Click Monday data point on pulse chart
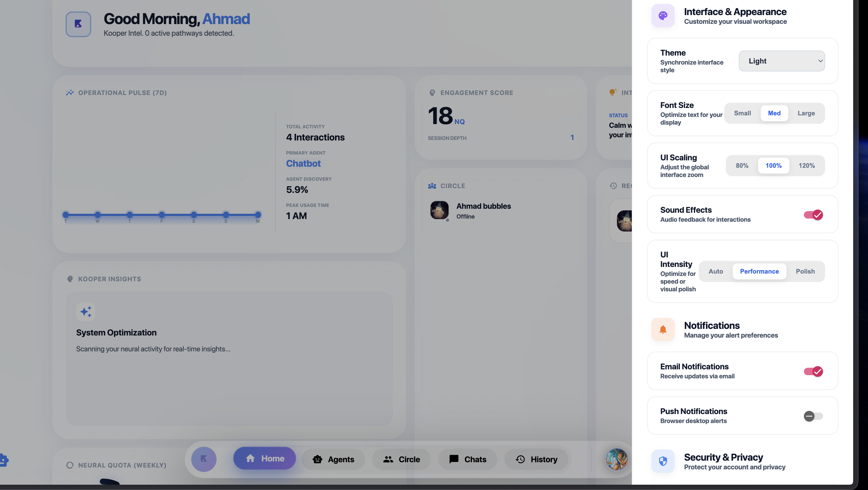 258,215
